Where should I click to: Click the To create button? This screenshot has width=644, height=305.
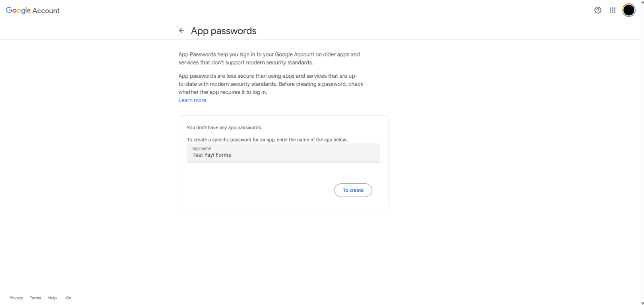[x=353, y=190]
